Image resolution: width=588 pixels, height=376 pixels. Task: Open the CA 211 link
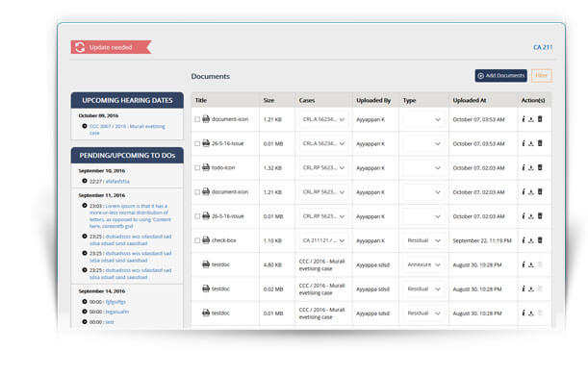(543, 47)
